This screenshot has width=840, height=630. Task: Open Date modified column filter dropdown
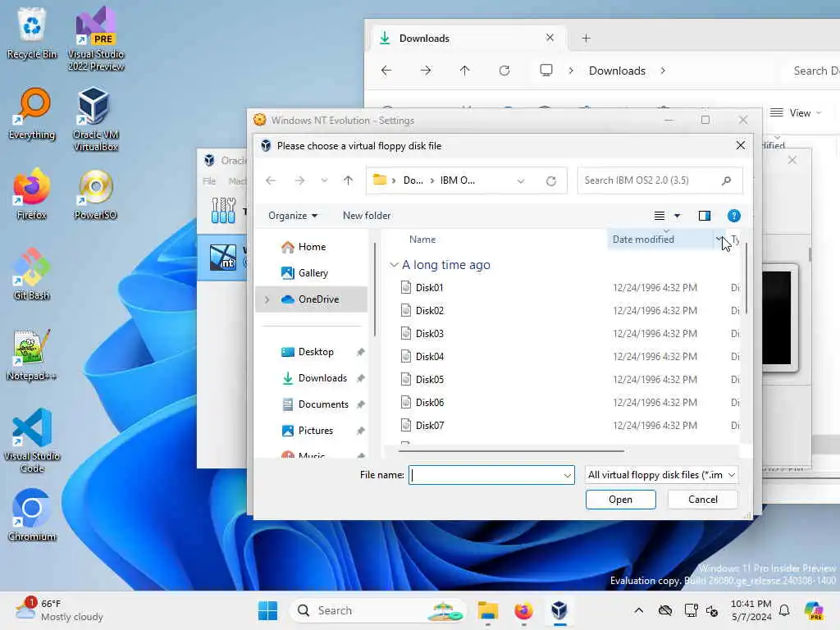click(719, 239)
